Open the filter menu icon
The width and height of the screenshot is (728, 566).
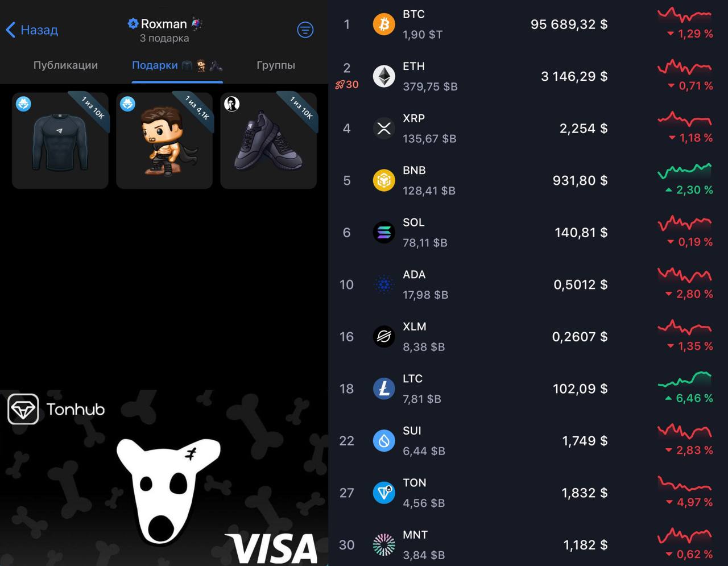click(x=305, y=30)
